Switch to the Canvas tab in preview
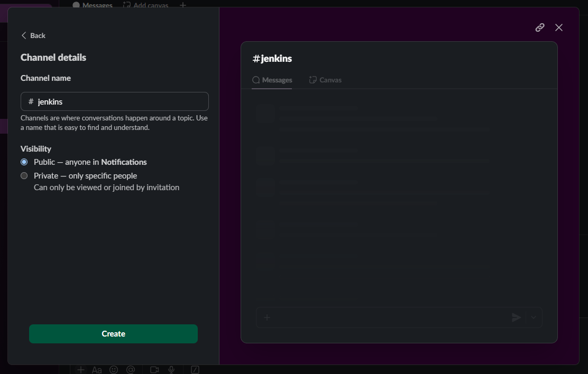 pos(325,80)
